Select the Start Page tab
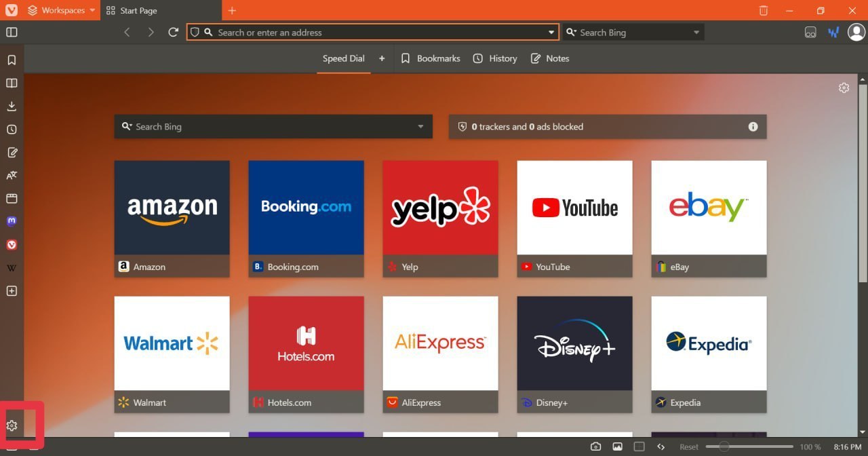The image size is (868, 456). [161, 10]
